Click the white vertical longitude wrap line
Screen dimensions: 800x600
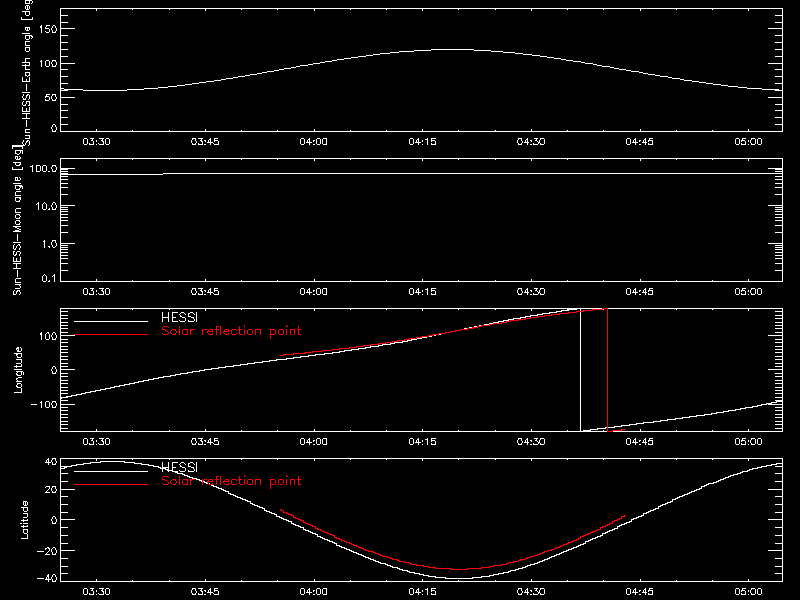(x=581, y=370)
